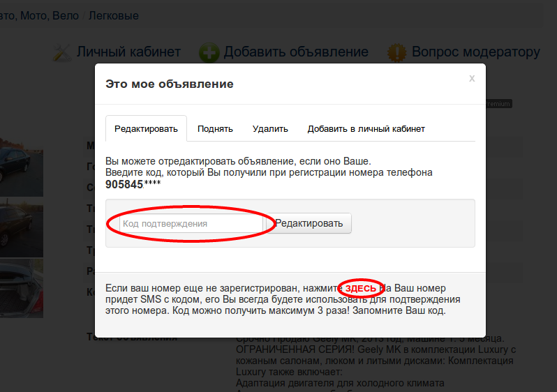Open the bottom car photo thumbnail
The height and width of the screenshot is (392, 557).
pos(21,286)
